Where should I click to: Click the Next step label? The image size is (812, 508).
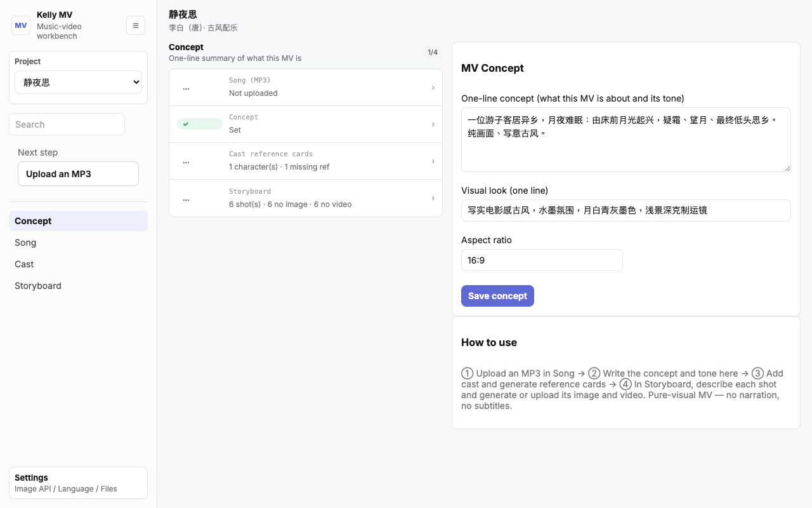point(38,152)
